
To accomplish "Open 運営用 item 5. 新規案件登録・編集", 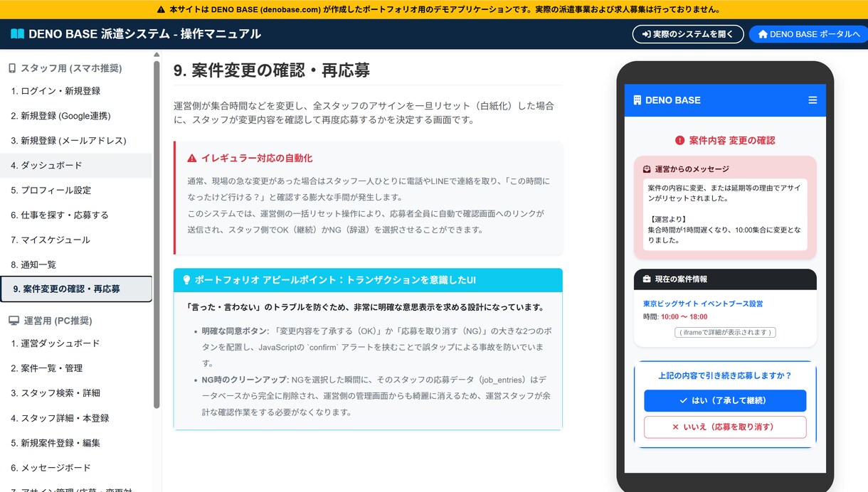I will click(x=76, y=443).
